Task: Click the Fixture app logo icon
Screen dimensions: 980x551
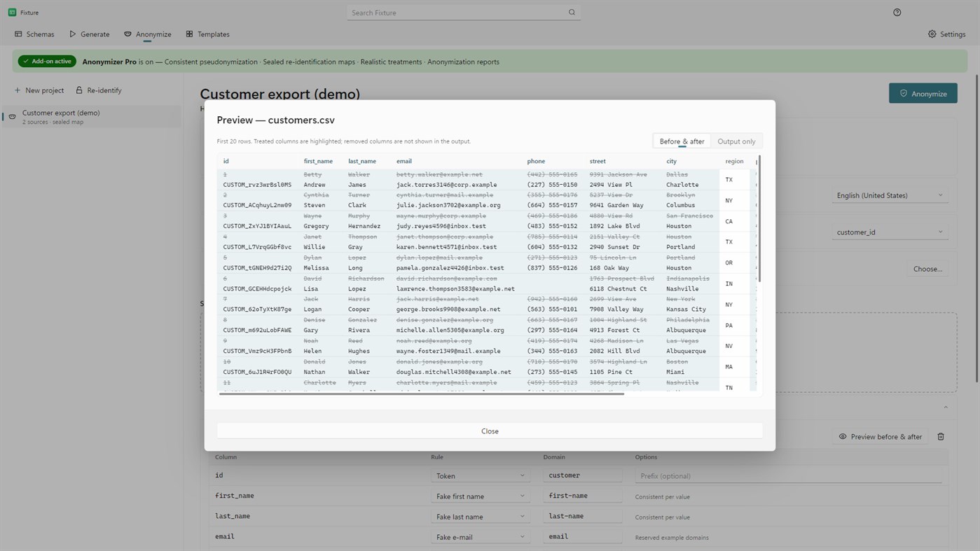Action: 12,13
